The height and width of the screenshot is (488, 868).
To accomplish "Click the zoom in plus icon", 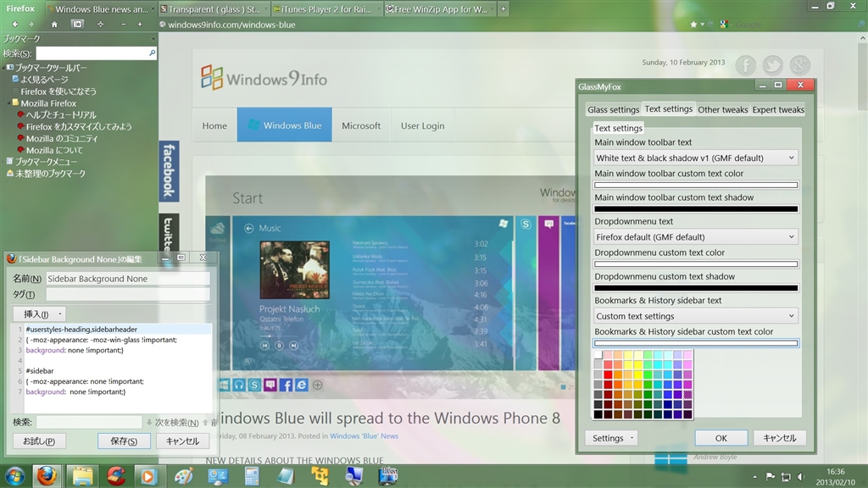I will pos(140,25).
